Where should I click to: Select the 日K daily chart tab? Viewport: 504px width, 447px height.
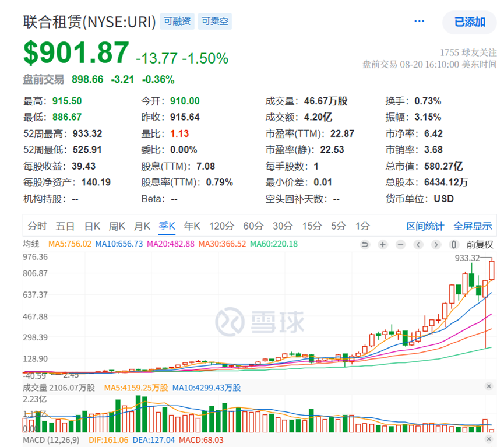click(x=93, y=226)
